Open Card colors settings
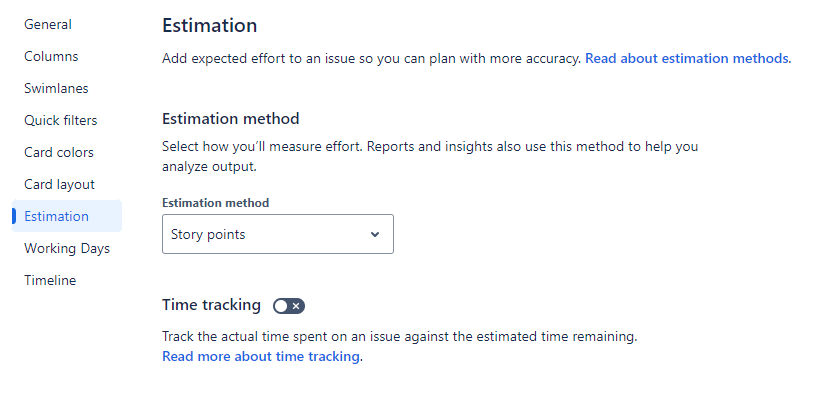The width and height of the screenshot is (816, 393). (59, 153)
